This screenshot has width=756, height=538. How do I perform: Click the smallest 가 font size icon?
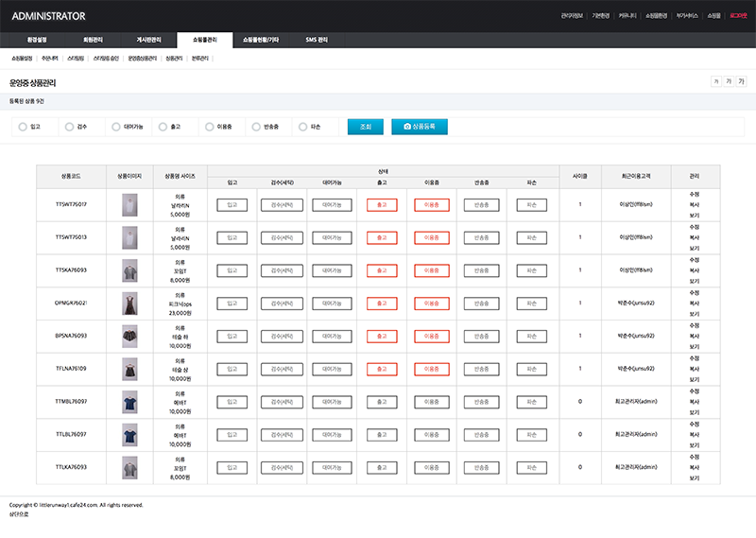(716, 82)
